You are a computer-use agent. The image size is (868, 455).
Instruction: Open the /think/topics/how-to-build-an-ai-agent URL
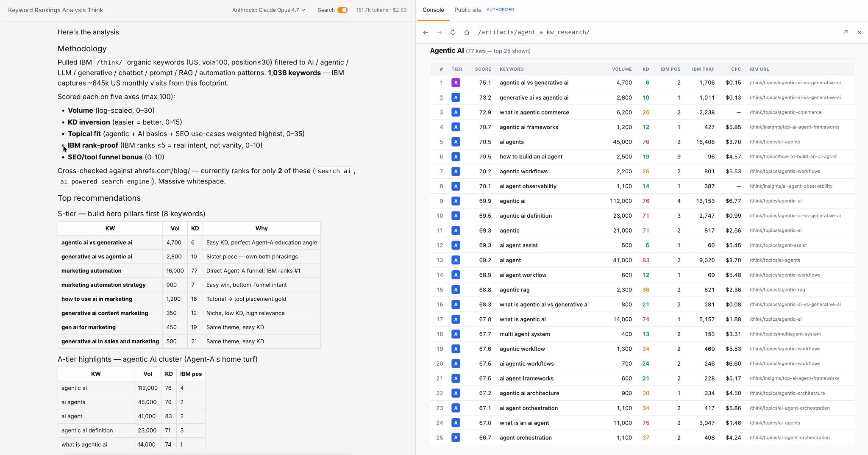point(793,157)
